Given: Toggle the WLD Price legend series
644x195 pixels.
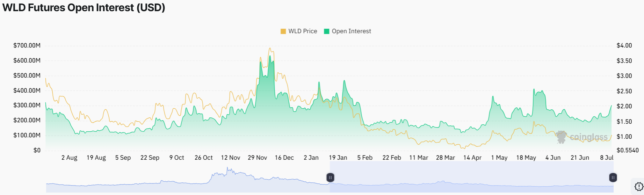Looking at the screenshot, I should pos(299,31).
